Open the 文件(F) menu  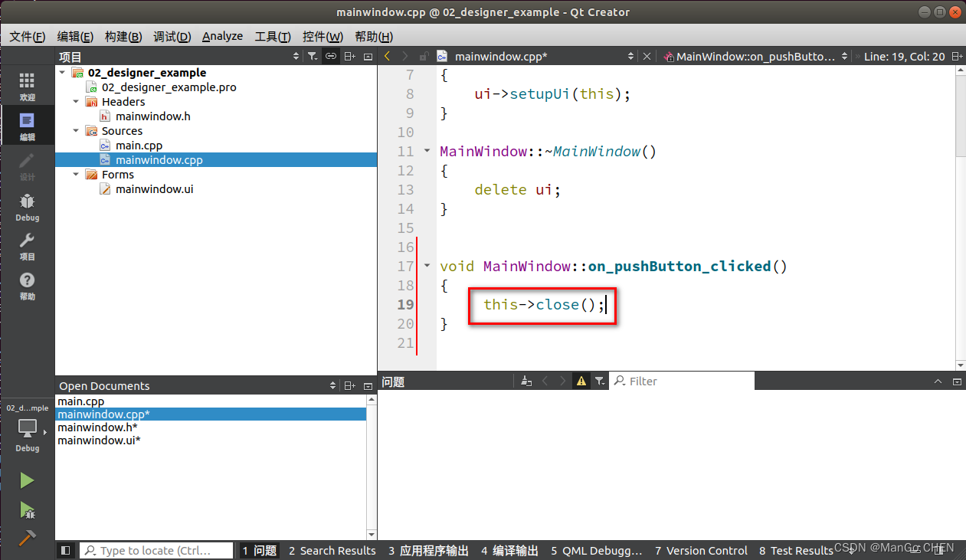(x=27, y=36)
